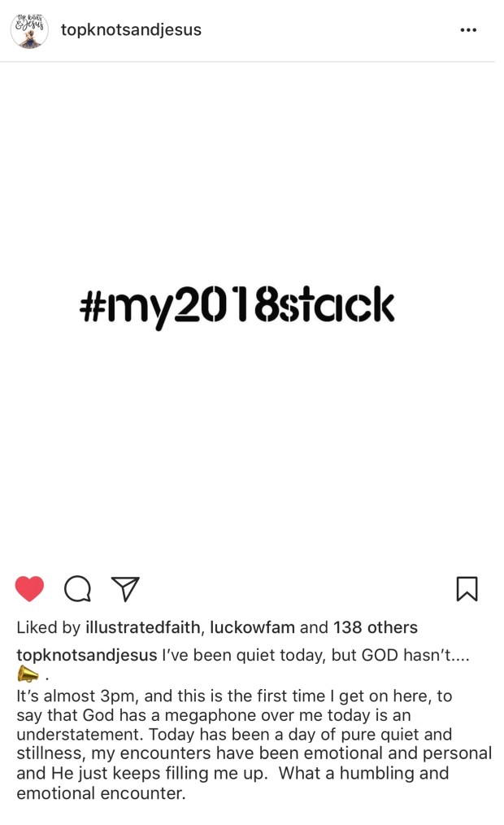Image resolution: width=504 pixels, height=825 pixels.
Task: Click the "What a humbling and" caption sentence
Action: click(x=363, y=773)
